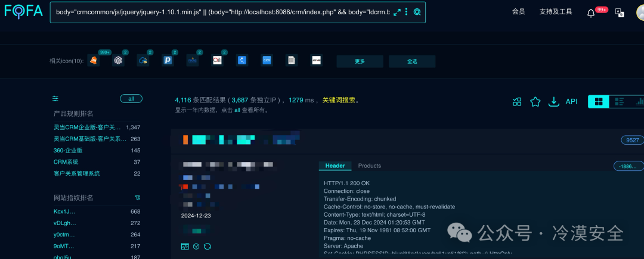Select the blue dots share-style icon

pyautogui.click(x=242, y=60)
